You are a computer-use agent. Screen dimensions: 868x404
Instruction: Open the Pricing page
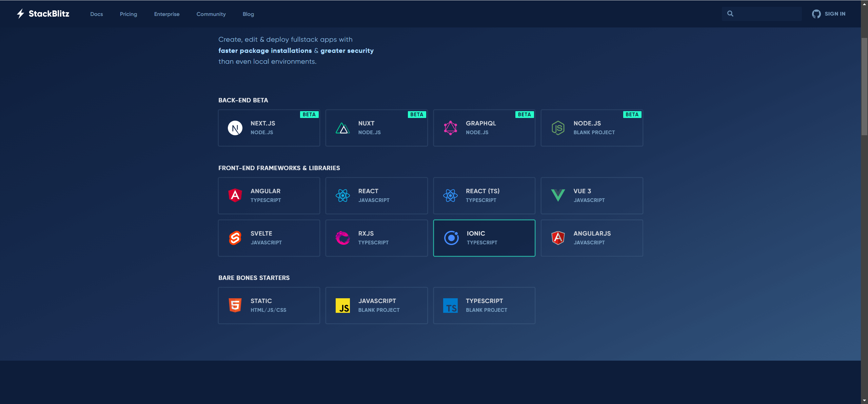pyautogui.click(x=128, y=14)
